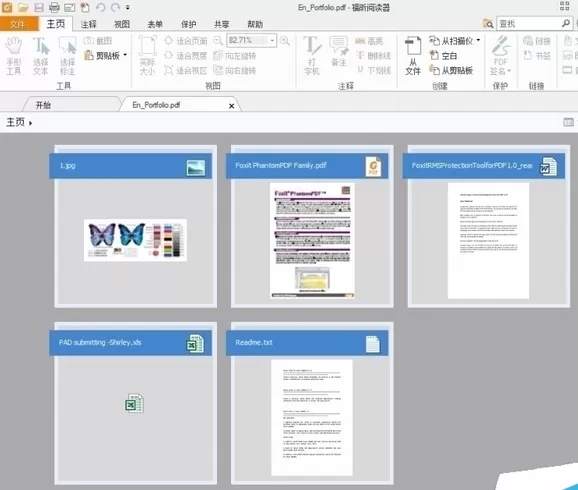Select the Hand tool (手形工具)
Screen dimensions: 578x490
(14, 56)
